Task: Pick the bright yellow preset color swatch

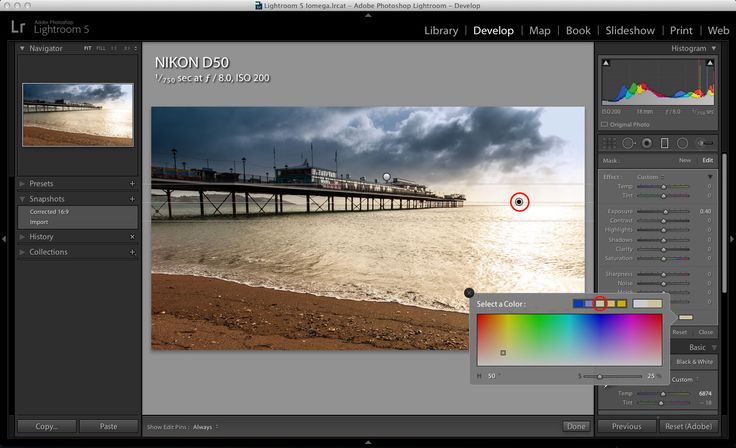Action: click(621, 304)
